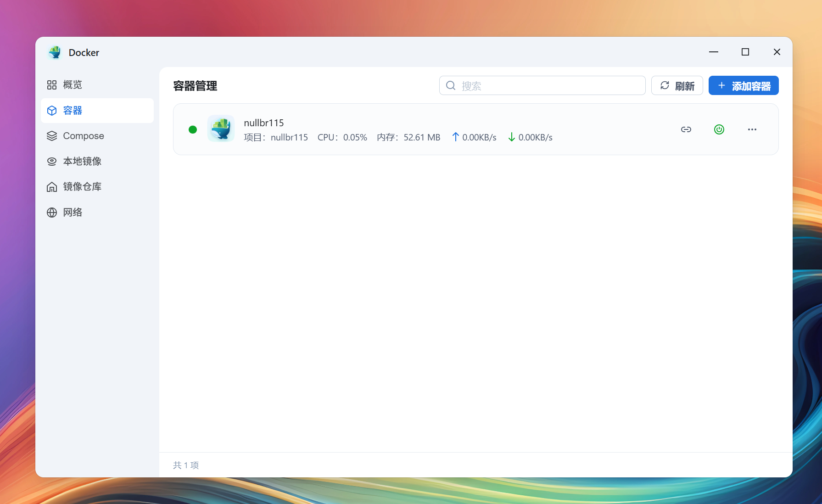Minimize the Docker window
822x504 pixels.
(713, 52)
